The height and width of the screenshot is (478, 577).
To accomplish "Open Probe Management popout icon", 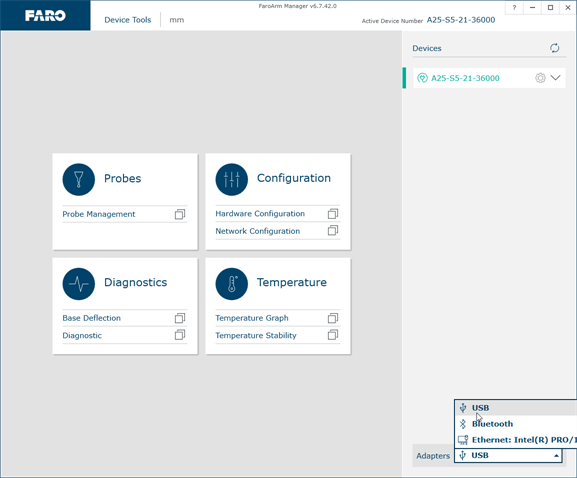I will [180, 214].
